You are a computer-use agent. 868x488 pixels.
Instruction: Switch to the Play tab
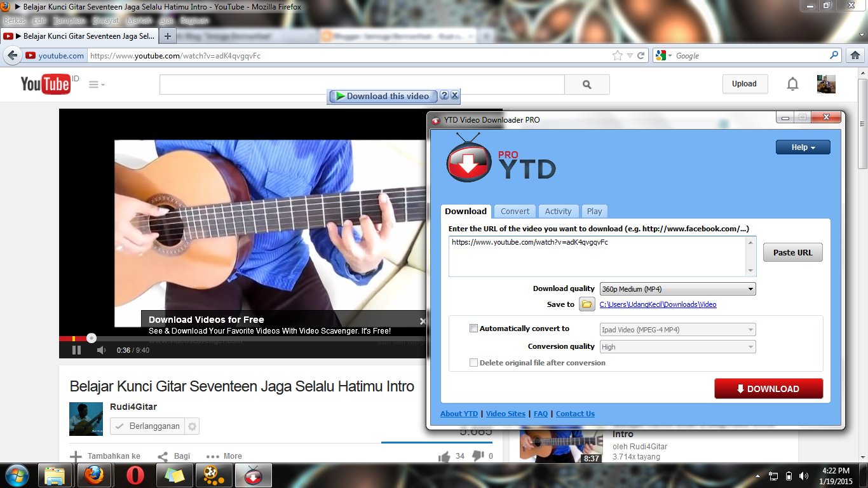pos(594,212)
